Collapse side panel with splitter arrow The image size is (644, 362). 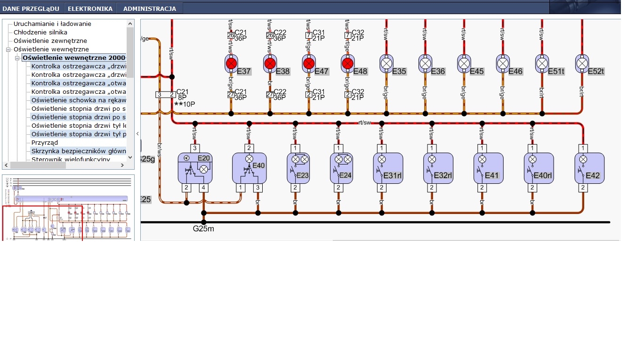pos(137,133)
